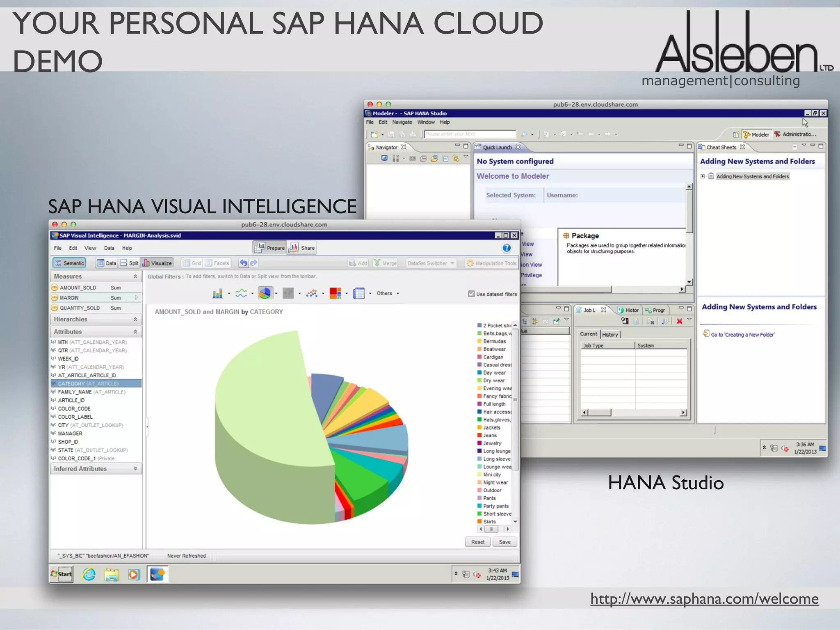Switch to the Split view

[129, 263]
